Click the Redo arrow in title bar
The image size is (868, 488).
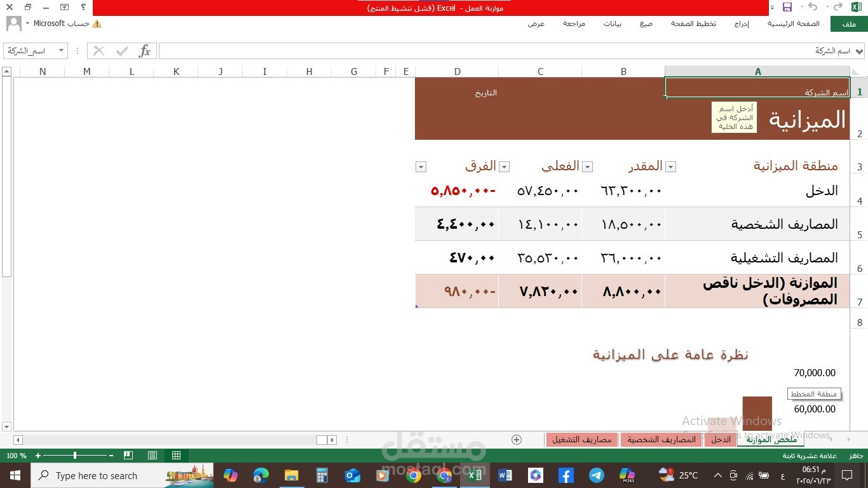tap(838, 7)
